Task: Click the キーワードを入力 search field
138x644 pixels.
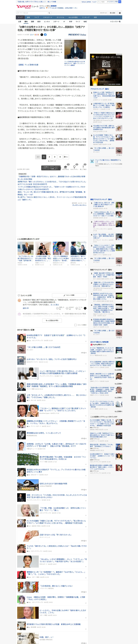Action: tap(32, 13)
